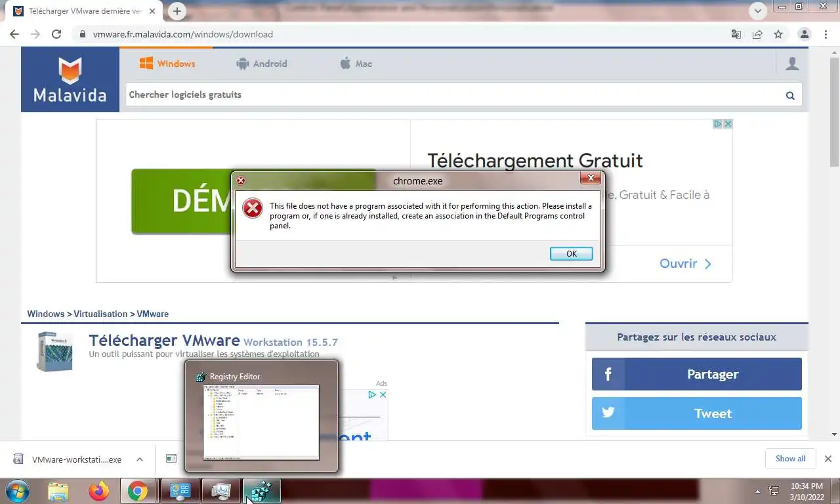Close the Télécharger VMware tab

pos(152,11)
